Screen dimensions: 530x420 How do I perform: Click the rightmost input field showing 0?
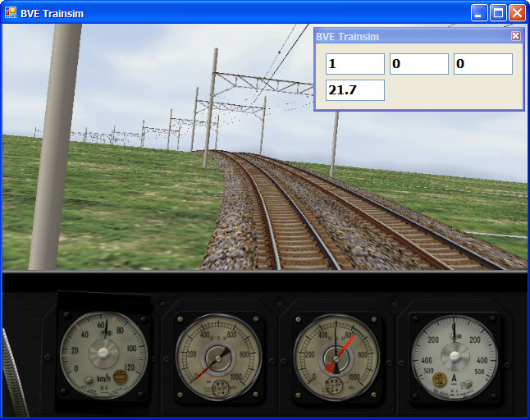point(482,64)
